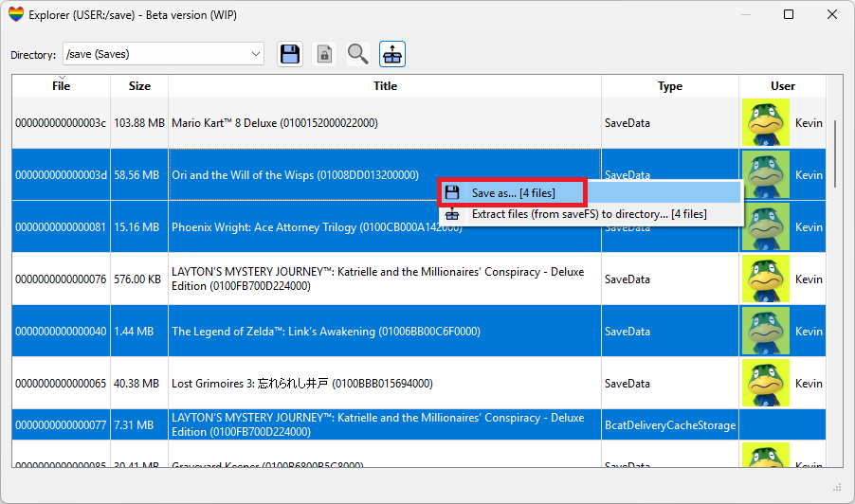Click file name 000000000000003d
Image resolution: width=855 pixels, height=504 pixels.
click(61, 175)
